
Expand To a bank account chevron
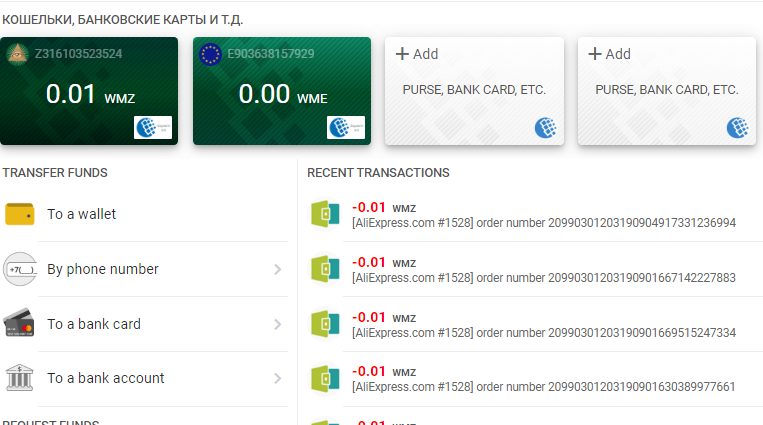(277, 378)
